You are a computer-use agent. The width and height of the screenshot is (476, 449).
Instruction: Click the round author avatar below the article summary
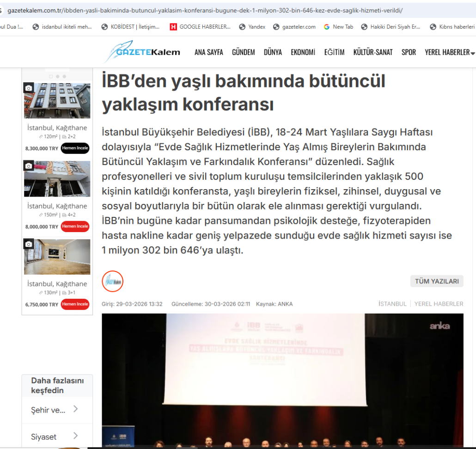tap(112, 281)
